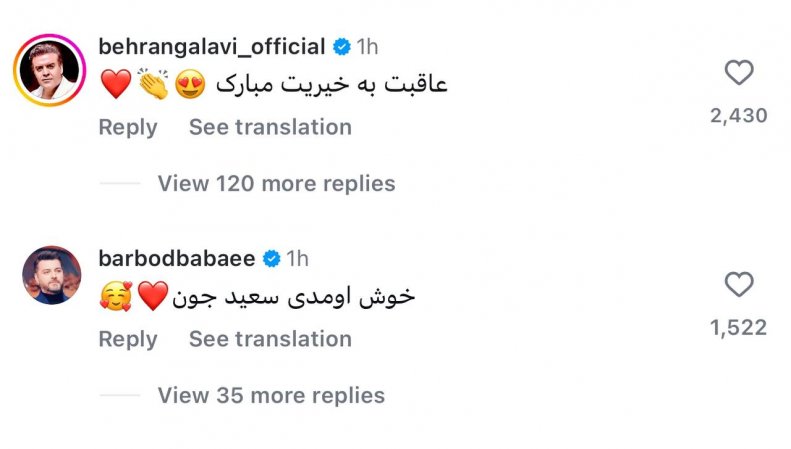See translation of barbodbabaee's comment
791x449 pixels.
270,339
